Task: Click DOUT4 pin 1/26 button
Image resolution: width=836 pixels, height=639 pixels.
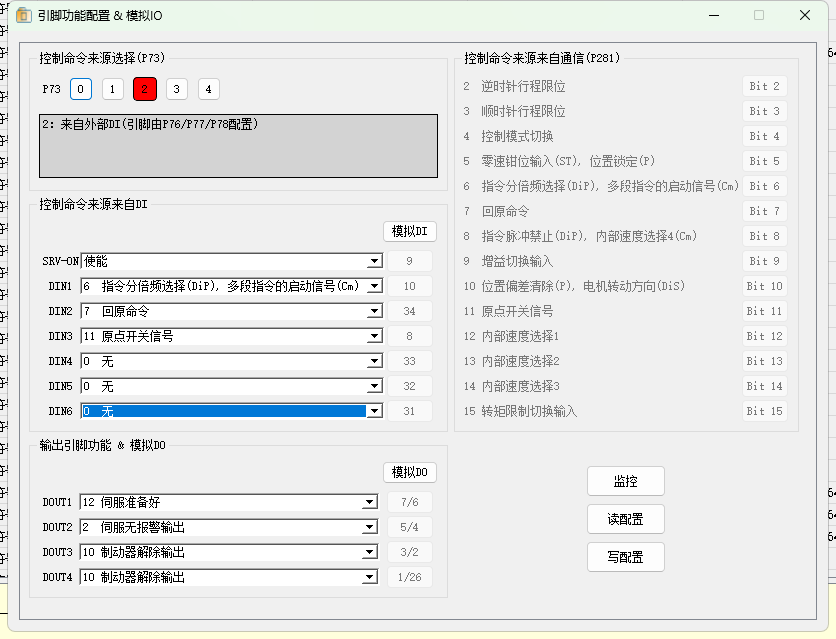Action: [409, 577]
